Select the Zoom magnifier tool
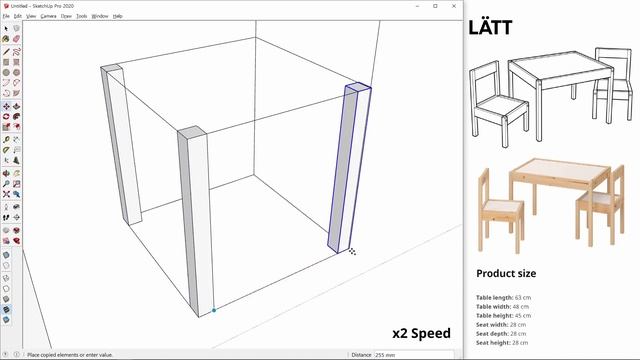The height and width of the screenshot is (360, 640). point(6,184)
